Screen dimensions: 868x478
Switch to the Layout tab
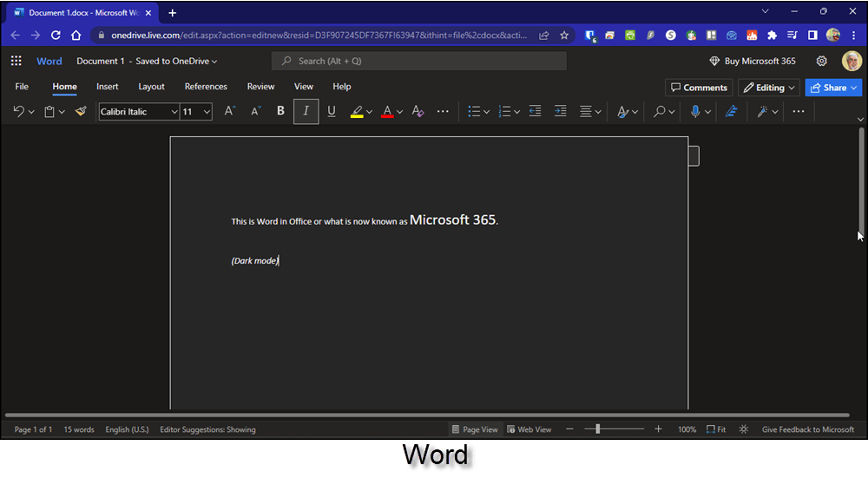(151, 86)
